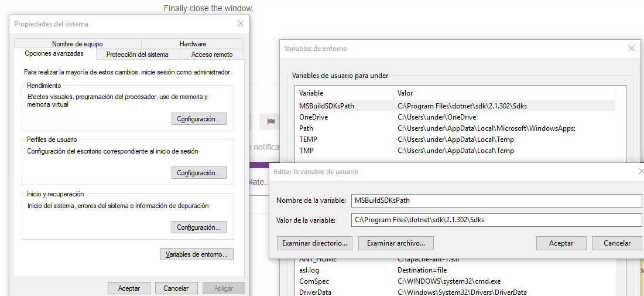Switch to the Acceso remoto tab

tap(212, 55)
